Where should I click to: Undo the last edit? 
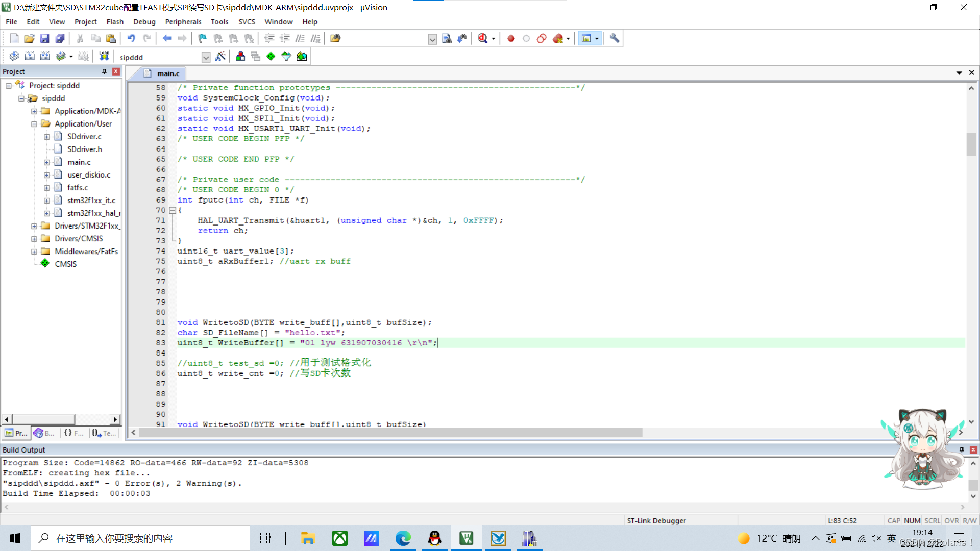click(x=131, y=38)
